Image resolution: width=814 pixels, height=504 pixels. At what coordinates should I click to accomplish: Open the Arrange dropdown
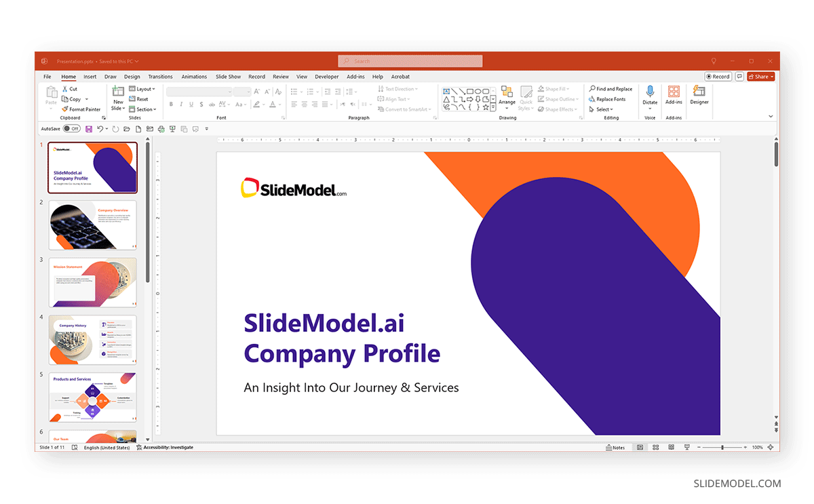(507, 98)
